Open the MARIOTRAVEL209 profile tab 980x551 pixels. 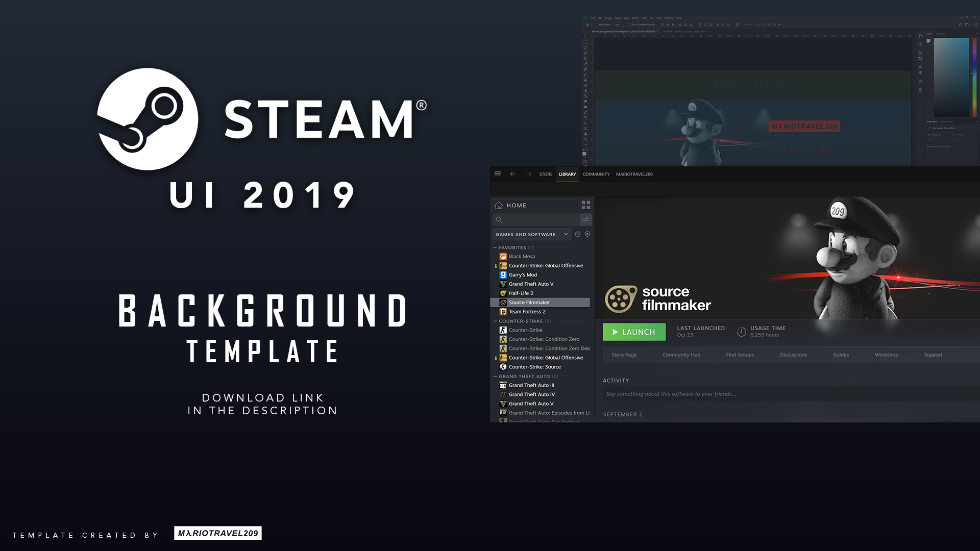coord(634,174)
